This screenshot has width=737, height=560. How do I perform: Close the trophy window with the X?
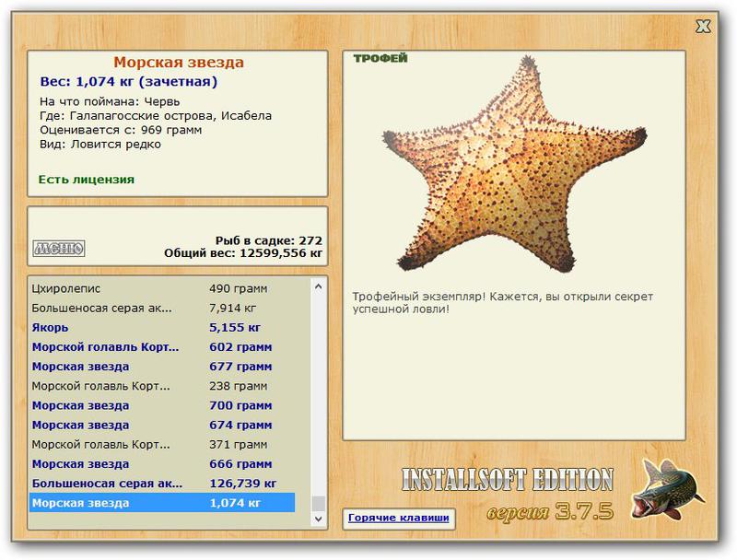[x=703, y=26]
